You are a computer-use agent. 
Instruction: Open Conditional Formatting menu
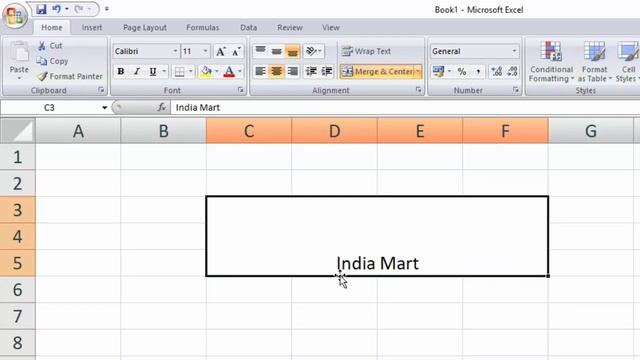[x=551, y=62]
